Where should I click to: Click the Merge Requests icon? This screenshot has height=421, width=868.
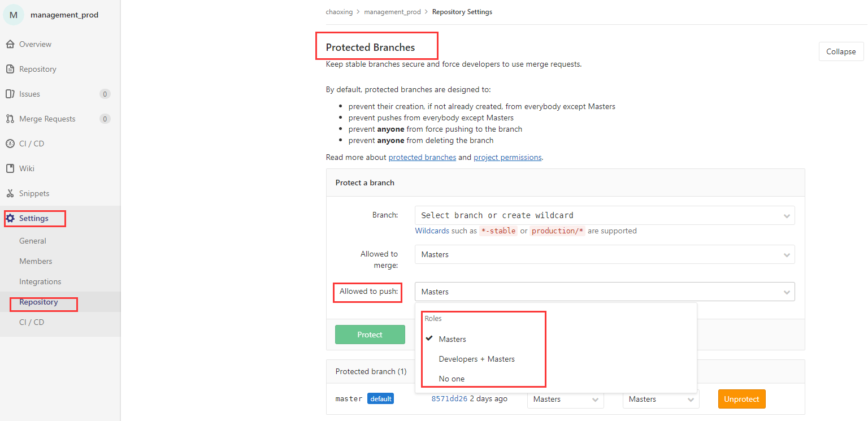coord(10,119)
